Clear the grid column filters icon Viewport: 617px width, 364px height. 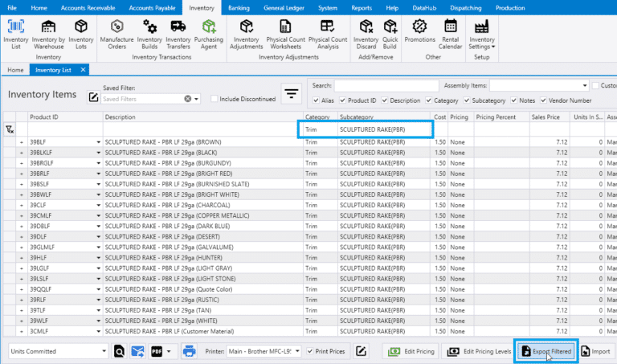point(10,129)
